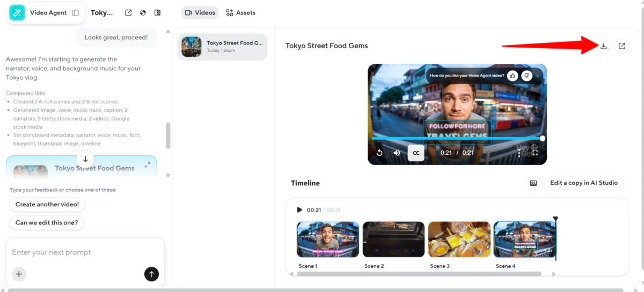Send the prompt with the black arrow button

151,274
